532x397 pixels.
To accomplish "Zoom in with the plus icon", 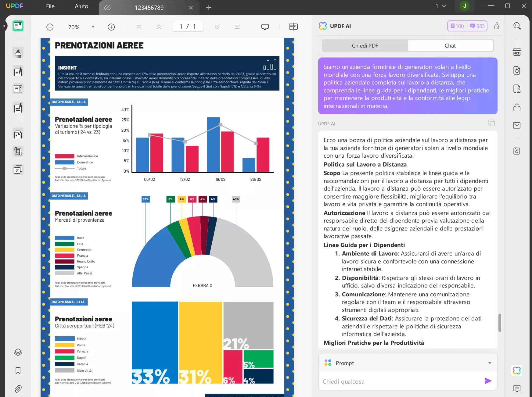I will (111, 27).
